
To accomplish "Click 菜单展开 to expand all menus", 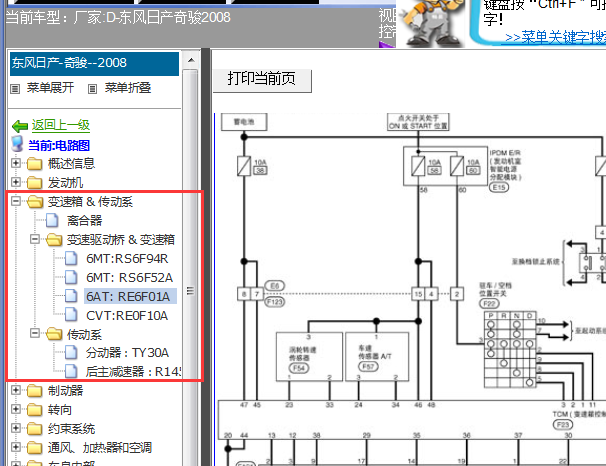I will tap(50, 88).
